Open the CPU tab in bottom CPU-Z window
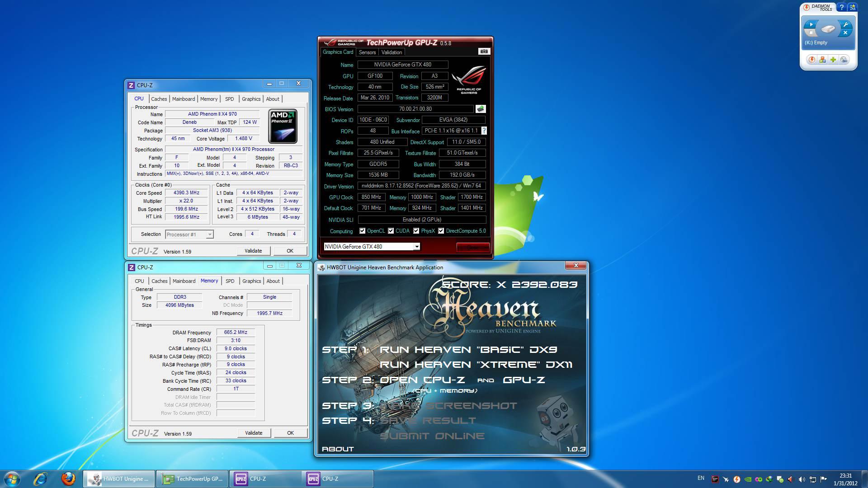The height and width of the screenshot is (488, 868). [x=139, y=281]
